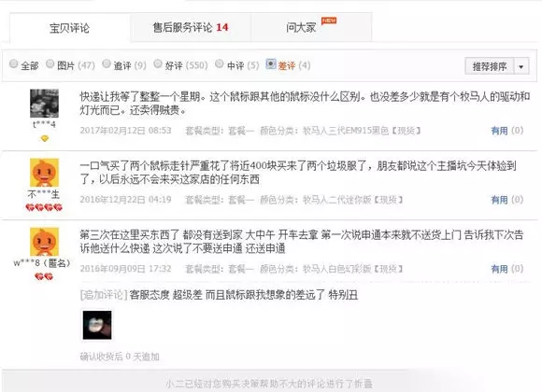Expand the folded reviews notice bar
The width and height of the screenshot is (542, 392).
pos(270,383)
